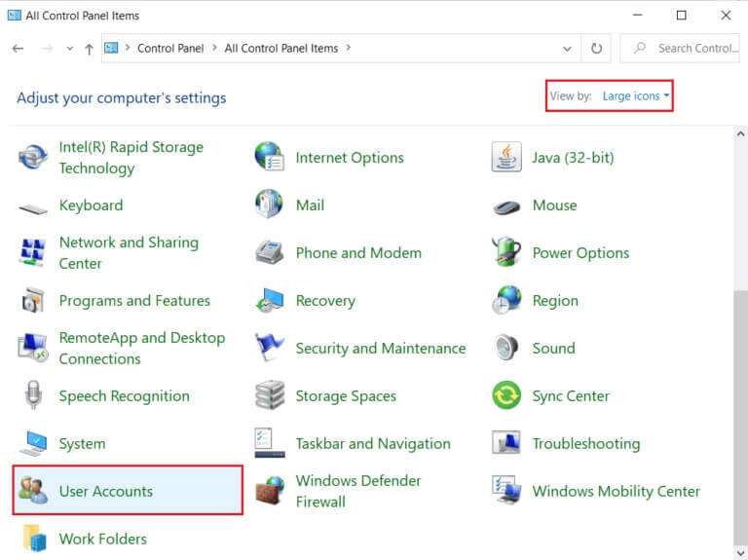Image resolution: width=748 pixels, height=560 pixels.
Task: Open the Sound speaker icon
Action: click(506, 348)
